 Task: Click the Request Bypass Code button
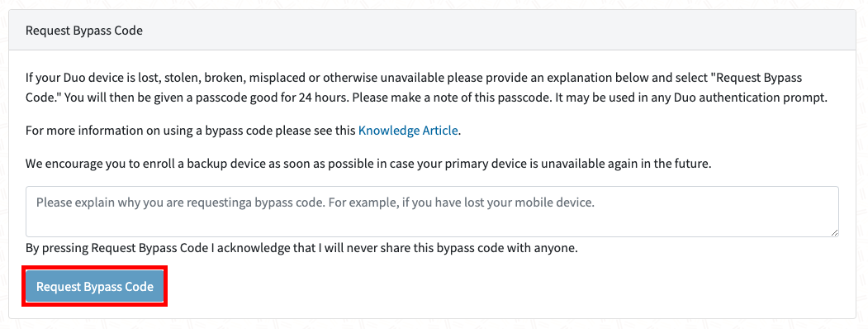click(x=95, y=286)
